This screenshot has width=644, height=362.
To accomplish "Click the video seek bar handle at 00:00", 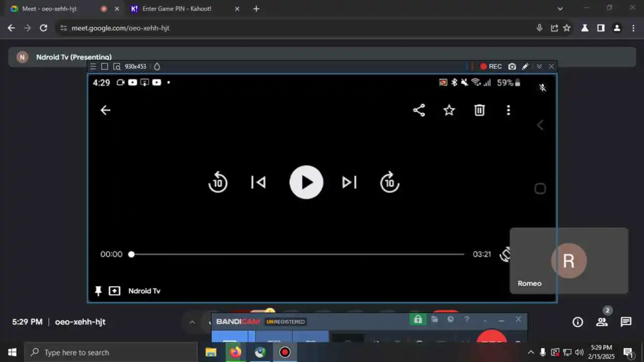I will [x=131, y=254].
